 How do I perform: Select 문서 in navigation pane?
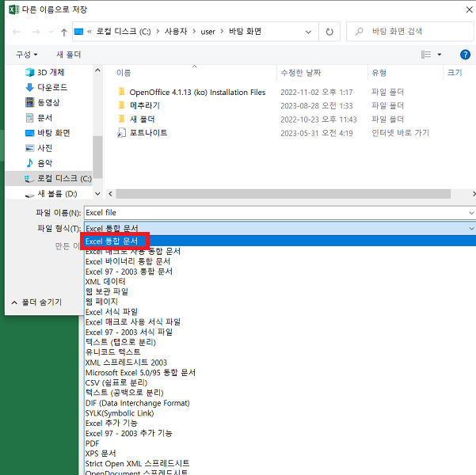tap(39, 118)
